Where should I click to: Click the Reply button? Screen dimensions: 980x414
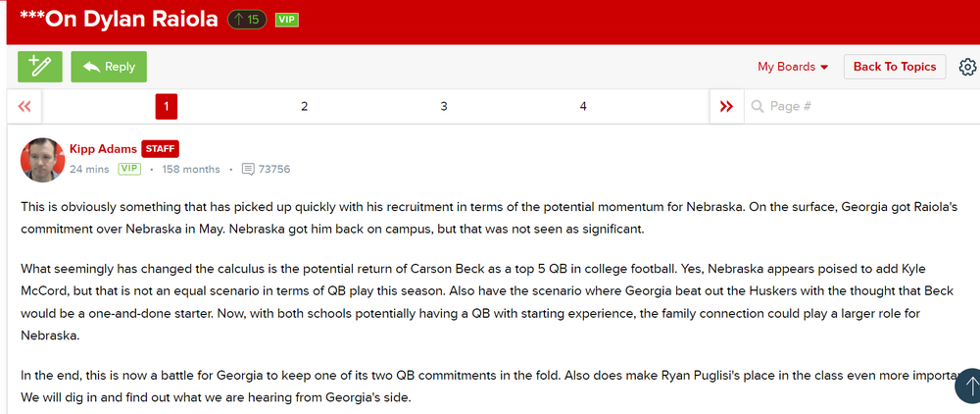click(x=109, y=67)
